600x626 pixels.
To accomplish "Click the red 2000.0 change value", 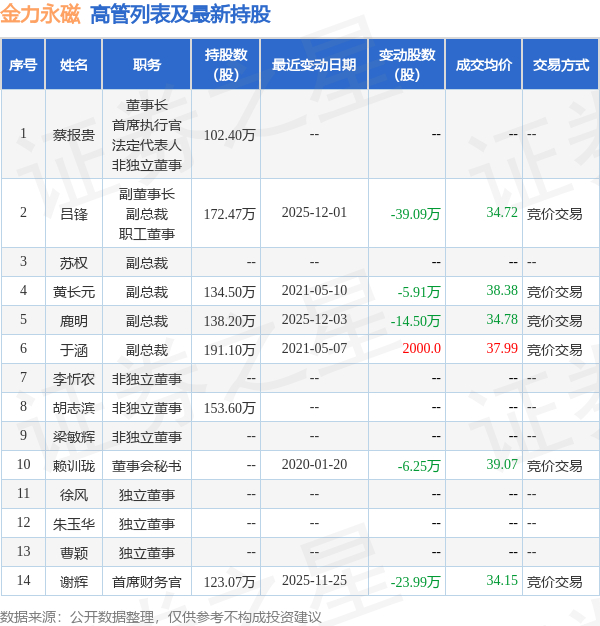I will (x=422, y=349).
